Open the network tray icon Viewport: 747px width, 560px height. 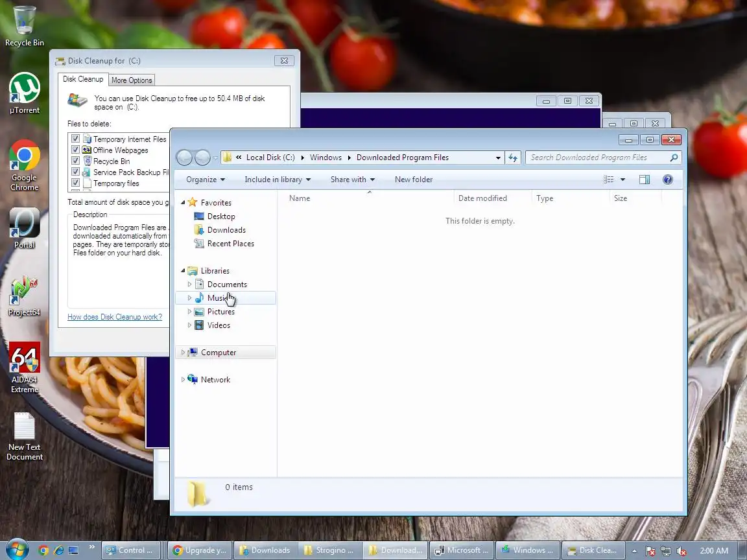[x=666, y=551]
